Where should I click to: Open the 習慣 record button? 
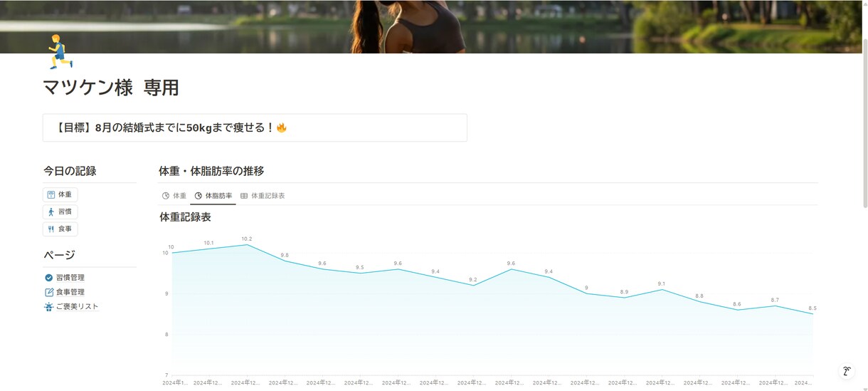point(60,212)
